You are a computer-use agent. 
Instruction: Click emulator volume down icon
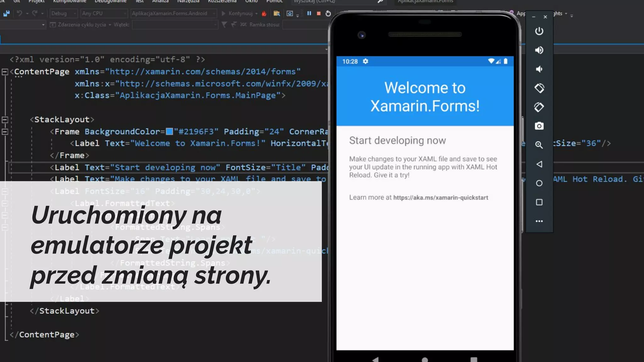pyautogui.click(x=539, y=69)
